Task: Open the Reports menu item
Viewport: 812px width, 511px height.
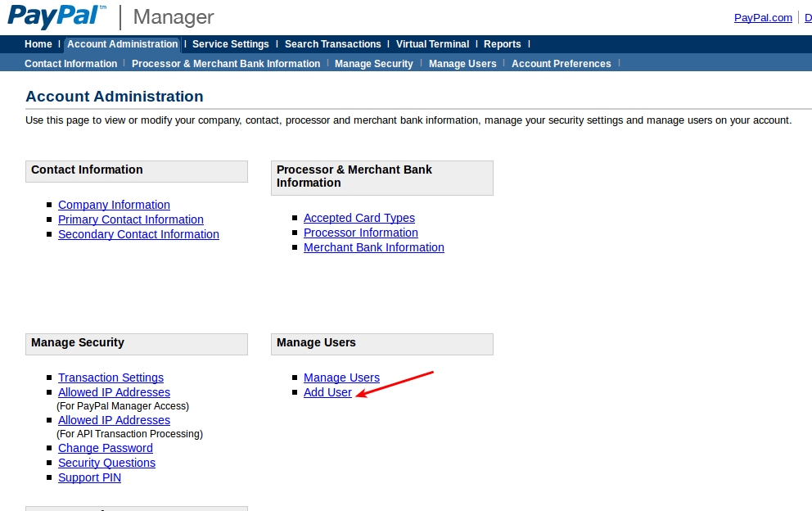Action: (502, 44)
